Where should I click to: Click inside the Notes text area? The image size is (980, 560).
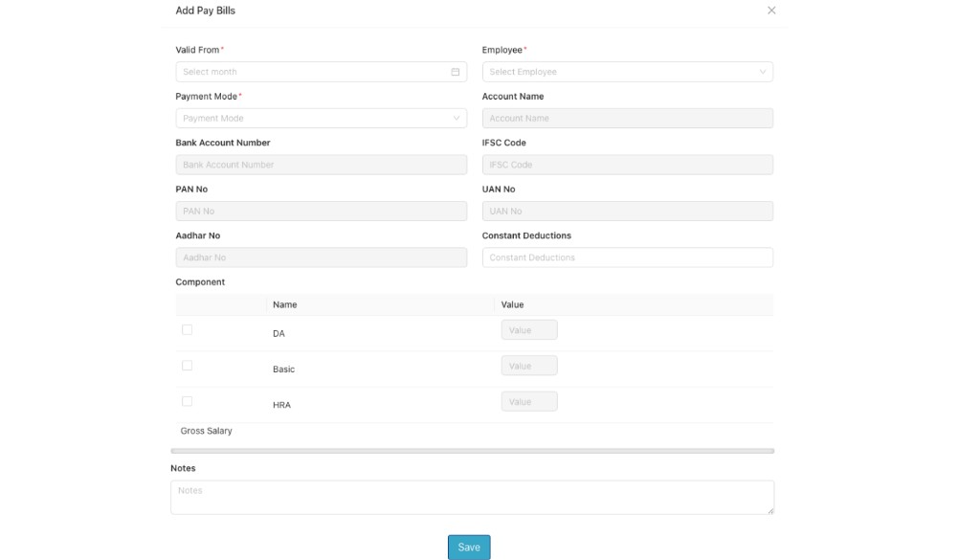click(472, 496)
